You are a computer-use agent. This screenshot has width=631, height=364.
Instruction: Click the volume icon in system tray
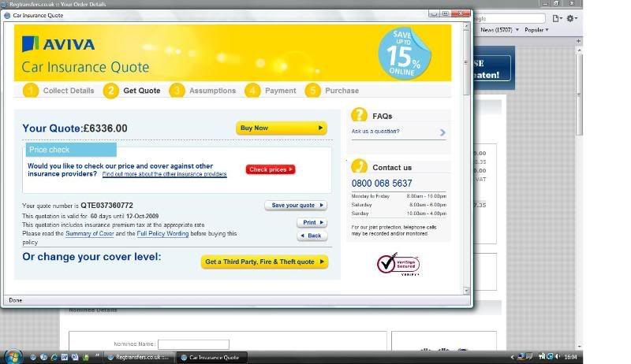(558, 357)
